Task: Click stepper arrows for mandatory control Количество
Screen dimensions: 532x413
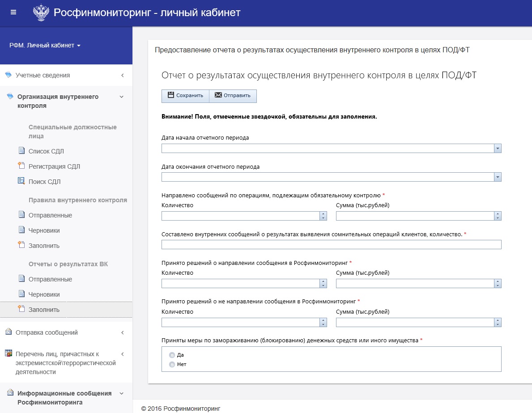Action: click(x=323, y=216)
